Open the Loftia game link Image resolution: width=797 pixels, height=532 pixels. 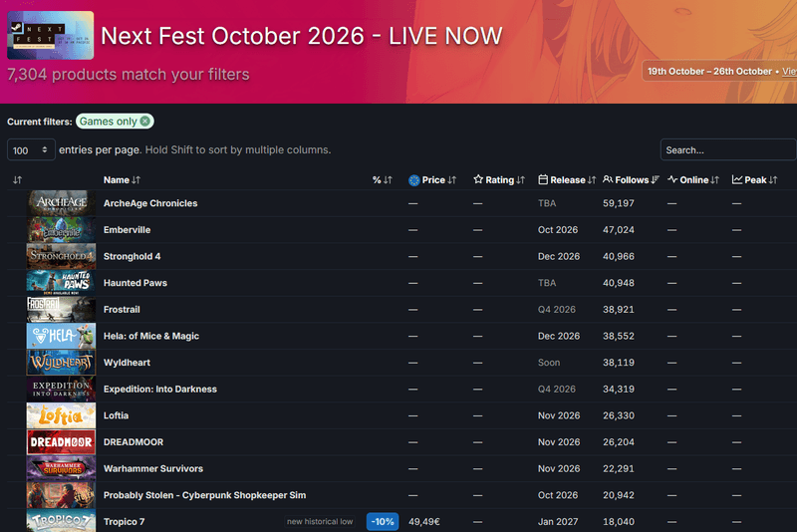(x=116, y=415)
